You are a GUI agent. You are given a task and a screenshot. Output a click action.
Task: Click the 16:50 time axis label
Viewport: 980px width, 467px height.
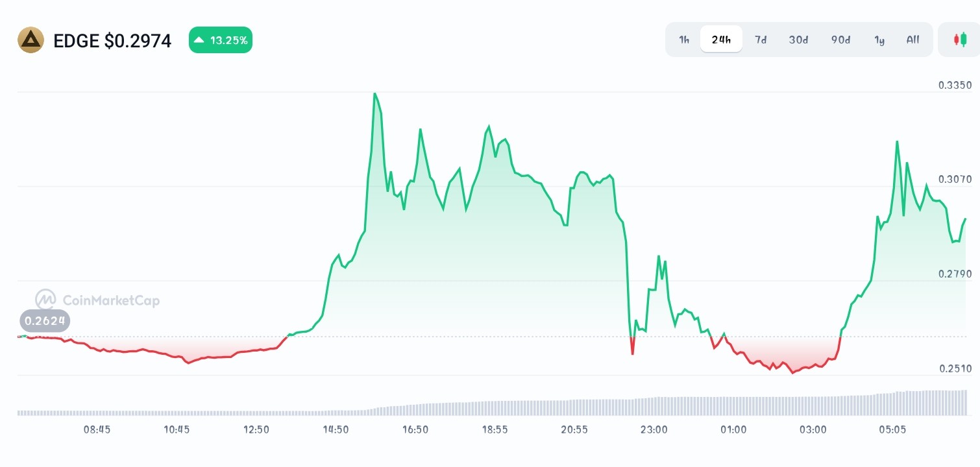pyautogui.click(x=415, y=429)
